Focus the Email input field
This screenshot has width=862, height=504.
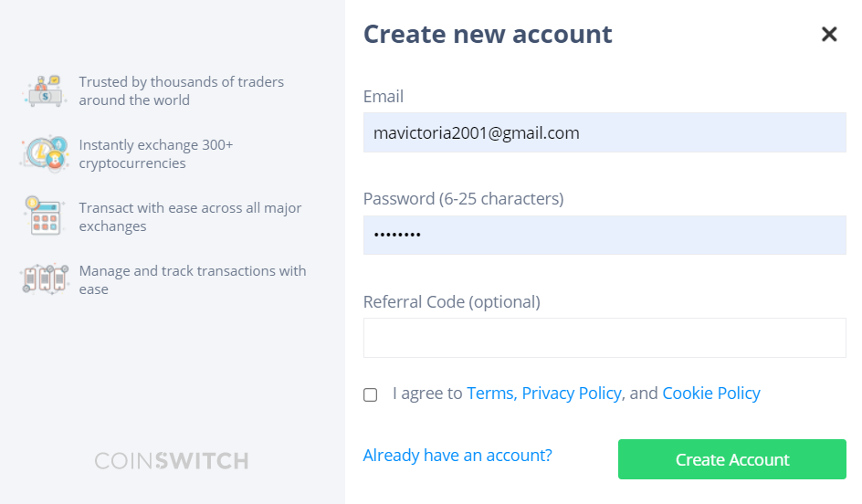click(x=604, y=132)
